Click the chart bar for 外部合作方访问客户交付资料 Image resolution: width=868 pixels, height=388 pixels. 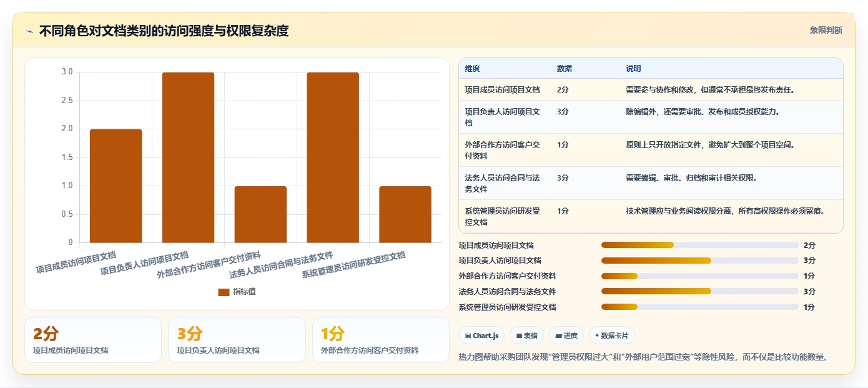click(260, 214)
